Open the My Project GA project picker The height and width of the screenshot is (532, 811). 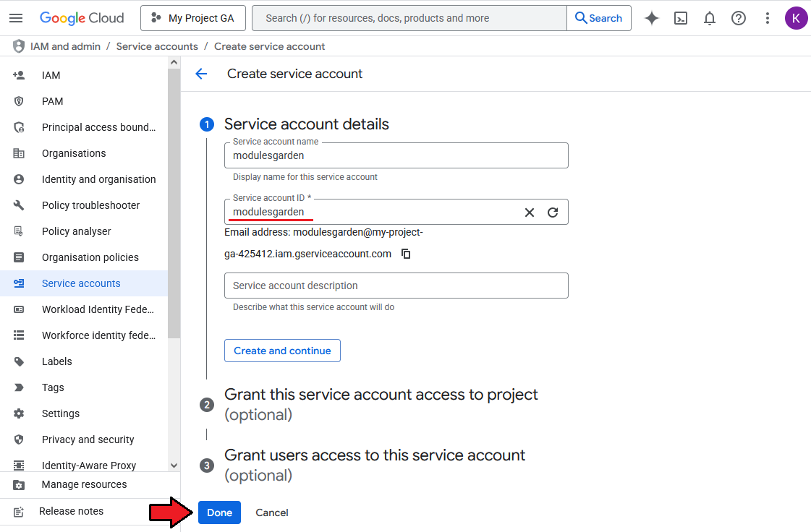click(x=192, y=18)
